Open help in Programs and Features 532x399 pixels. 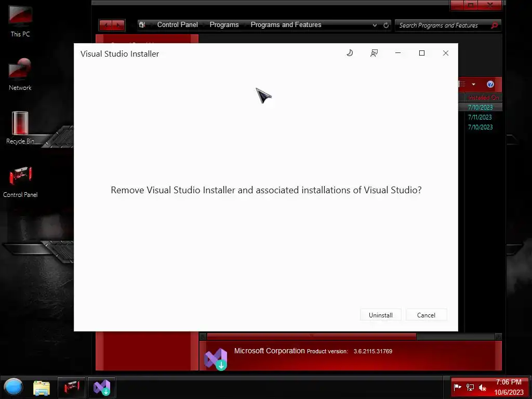[x=490, y=84]
